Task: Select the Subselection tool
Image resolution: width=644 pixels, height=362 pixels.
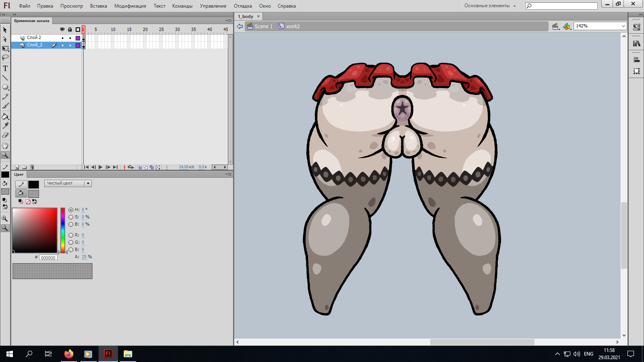Action: tap(5, 39)
